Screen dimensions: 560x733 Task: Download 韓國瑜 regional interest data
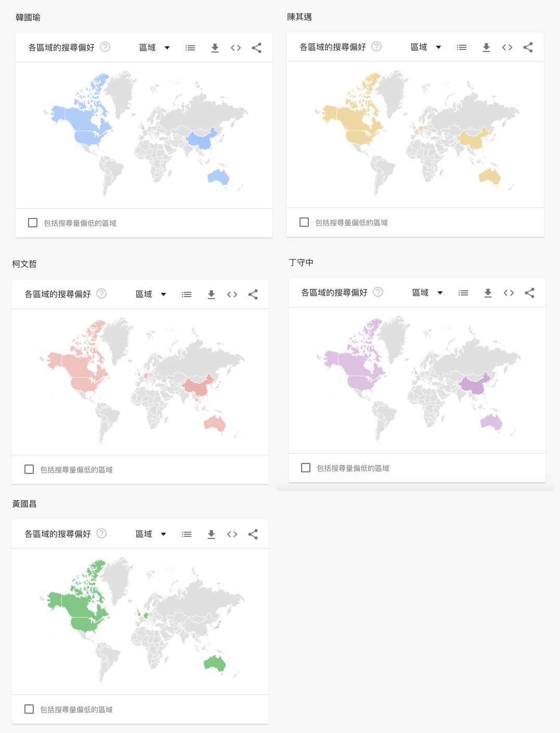click(x=215, y=48)
